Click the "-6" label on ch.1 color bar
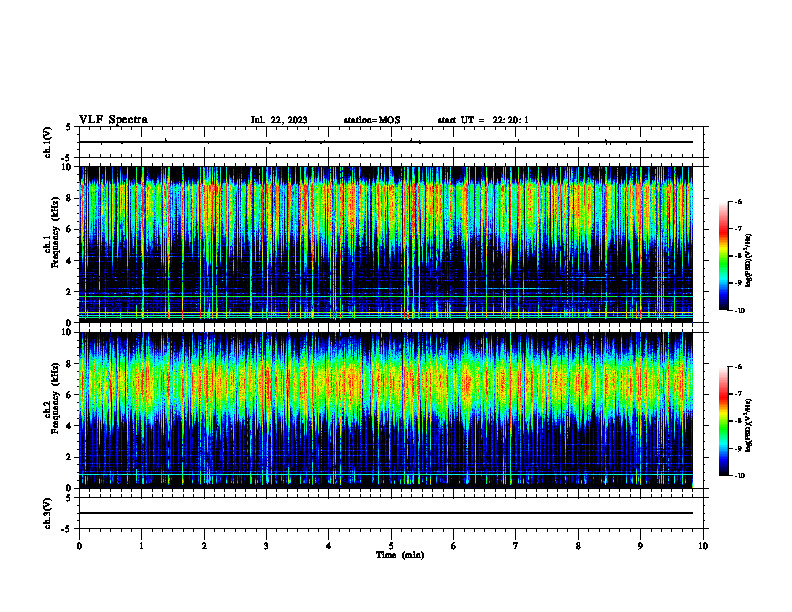Image resolution: width=792 pixels, height=612 pixels. (738, 201)
